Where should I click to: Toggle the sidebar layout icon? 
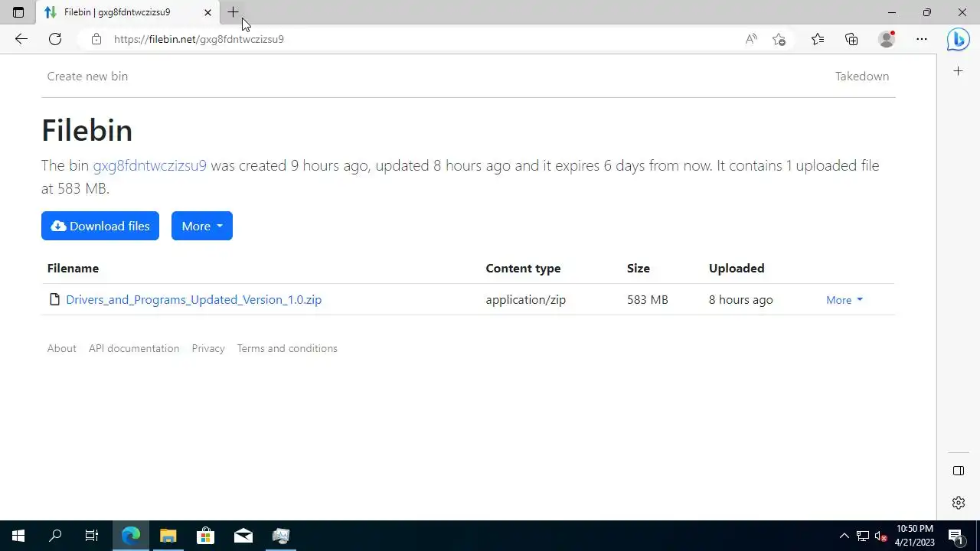click(x=959, y=471)
